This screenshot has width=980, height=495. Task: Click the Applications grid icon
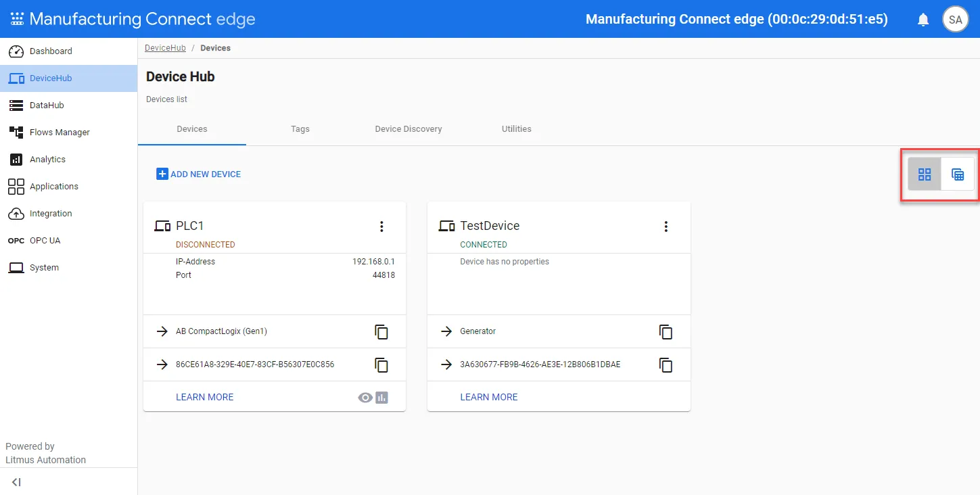[x=16, y=187]
